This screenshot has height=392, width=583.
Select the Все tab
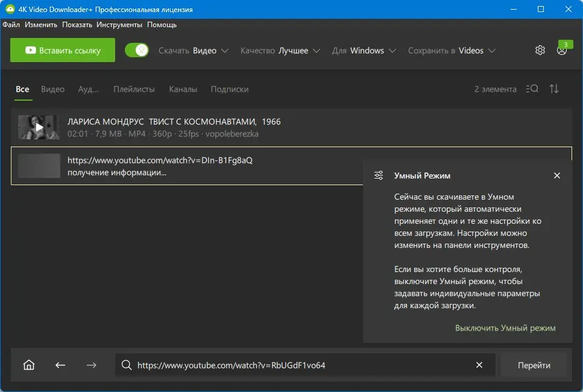tap(22, 89)
